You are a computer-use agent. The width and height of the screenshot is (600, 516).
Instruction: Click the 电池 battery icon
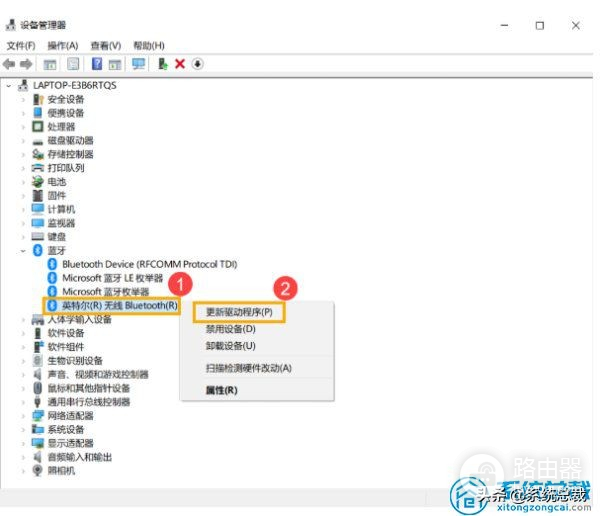point(38,182)
